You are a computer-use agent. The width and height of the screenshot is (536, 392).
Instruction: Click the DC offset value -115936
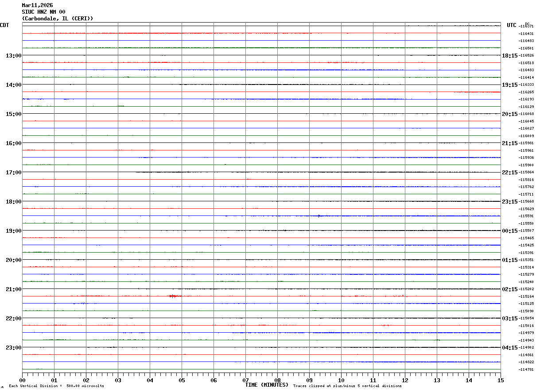click(526, 158)
